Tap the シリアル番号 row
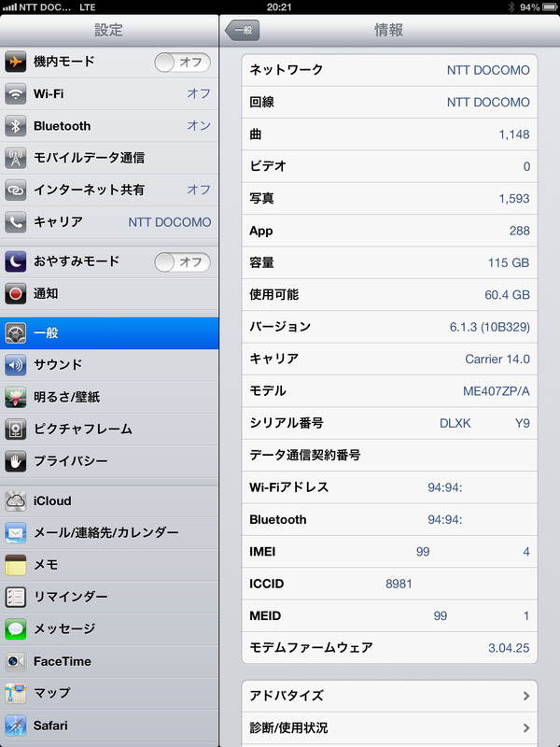Screen dimensions: 560x747 coord(389,423)
